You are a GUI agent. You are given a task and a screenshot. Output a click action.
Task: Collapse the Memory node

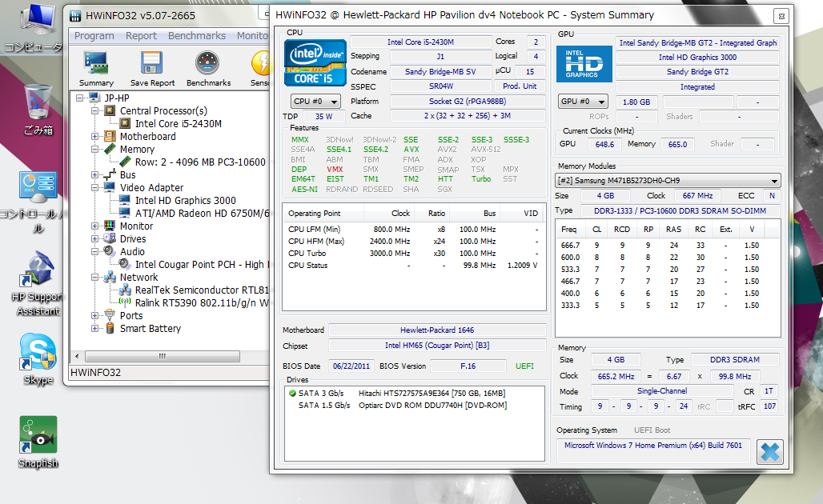pyautogui.click(x=94, y=150)
